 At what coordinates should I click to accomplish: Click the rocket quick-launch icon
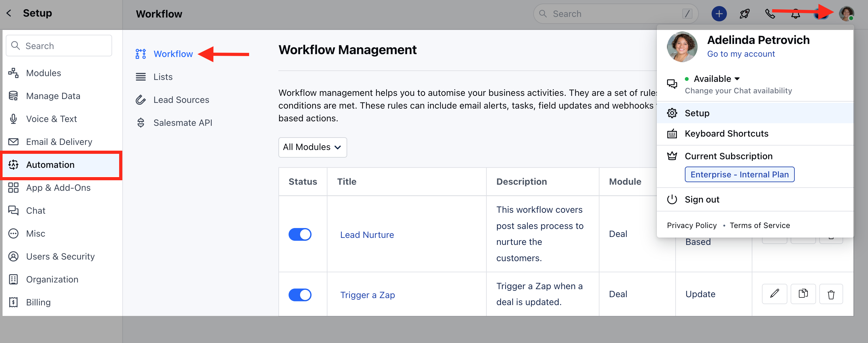pyautogui.click(x=744, y=13)
